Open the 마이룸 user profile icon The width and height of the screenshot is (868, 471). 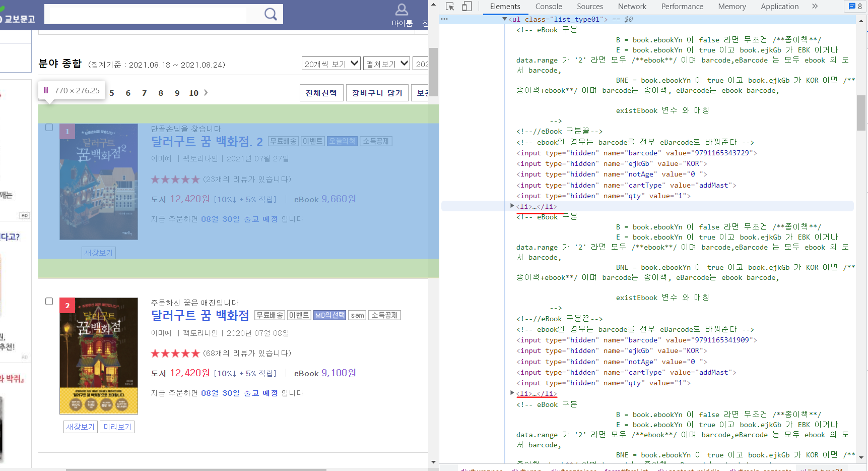402,10
